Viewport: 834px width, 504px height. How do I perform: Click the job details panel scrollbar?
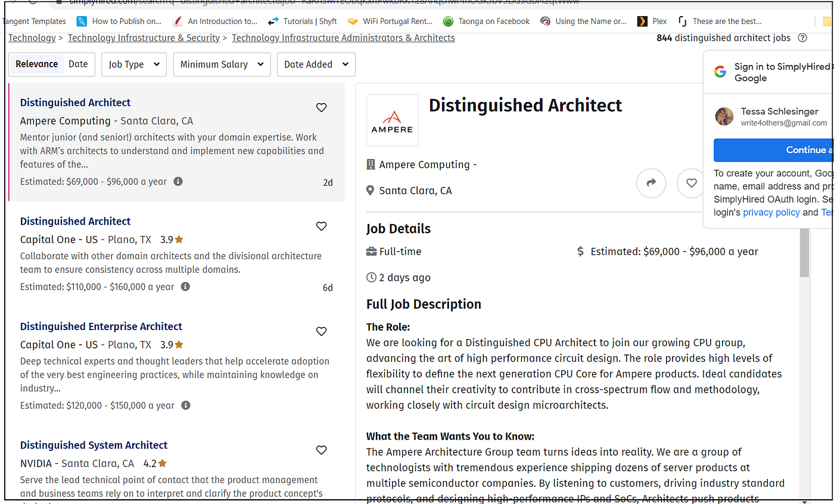[804, 253]
